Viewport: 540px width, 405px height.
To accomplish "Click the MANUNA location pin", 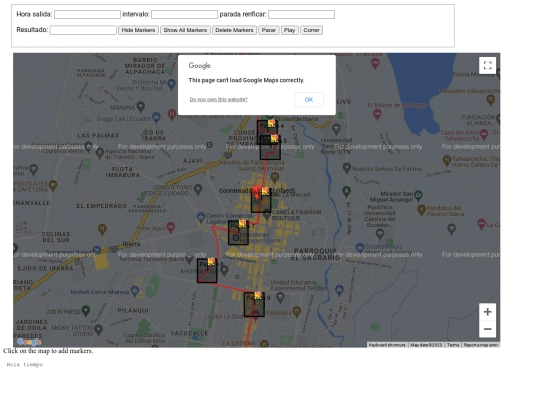I will tap(141, 106).
